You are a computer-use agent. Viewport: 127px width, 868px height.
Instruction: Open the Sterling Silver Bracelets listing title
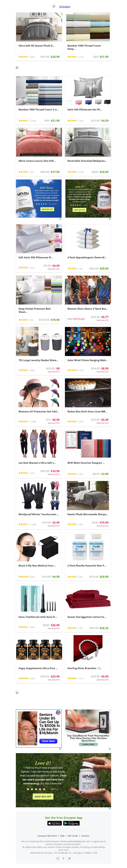pyautogui.click(x=84, y=659)
